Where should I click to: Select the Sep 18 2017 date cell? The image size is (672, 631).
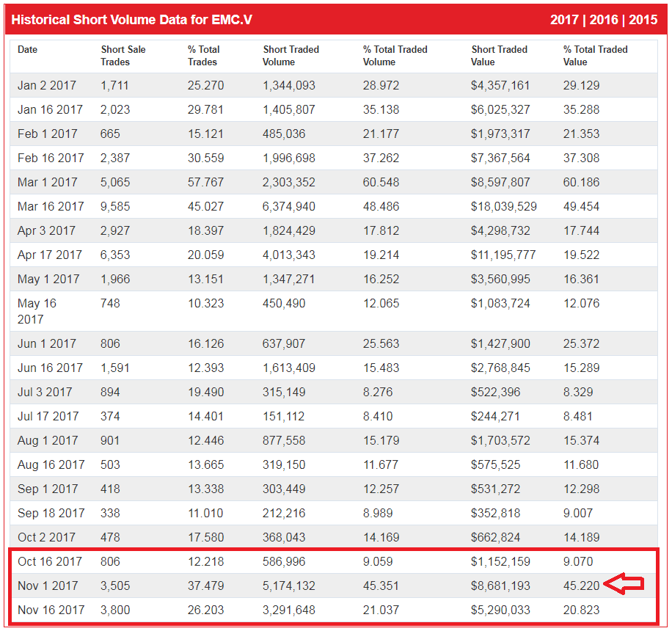click(x=51, y=513)
